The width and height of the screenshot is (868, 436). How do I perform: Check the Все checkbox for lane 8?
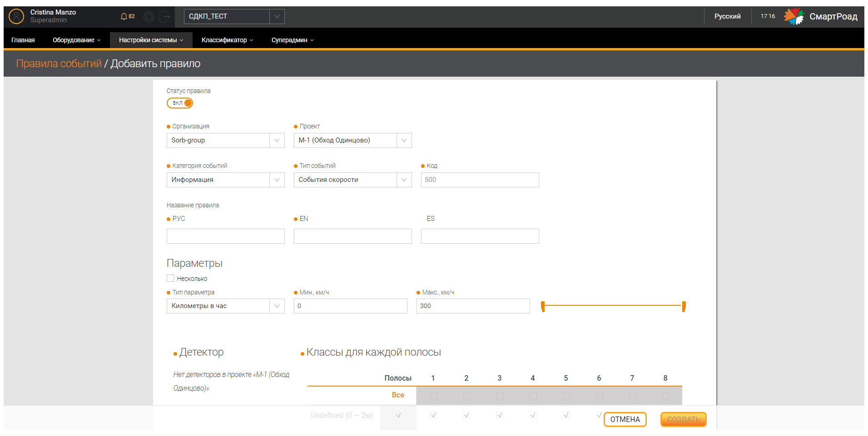coord(665,397)
